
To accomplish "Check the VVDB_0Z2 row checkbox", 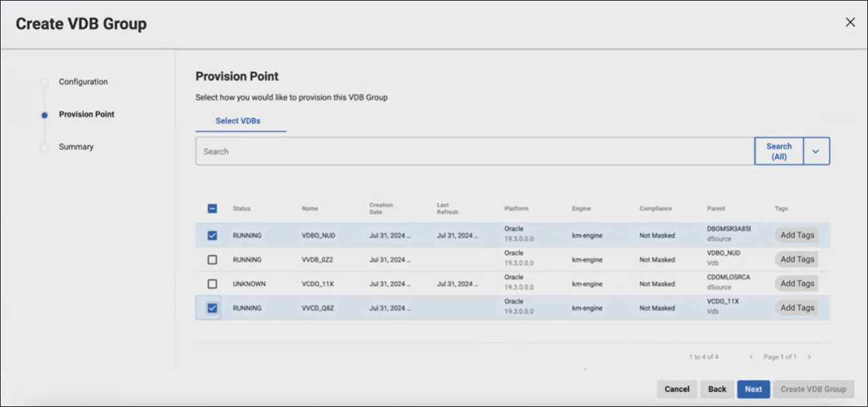I will coord(212,260).
